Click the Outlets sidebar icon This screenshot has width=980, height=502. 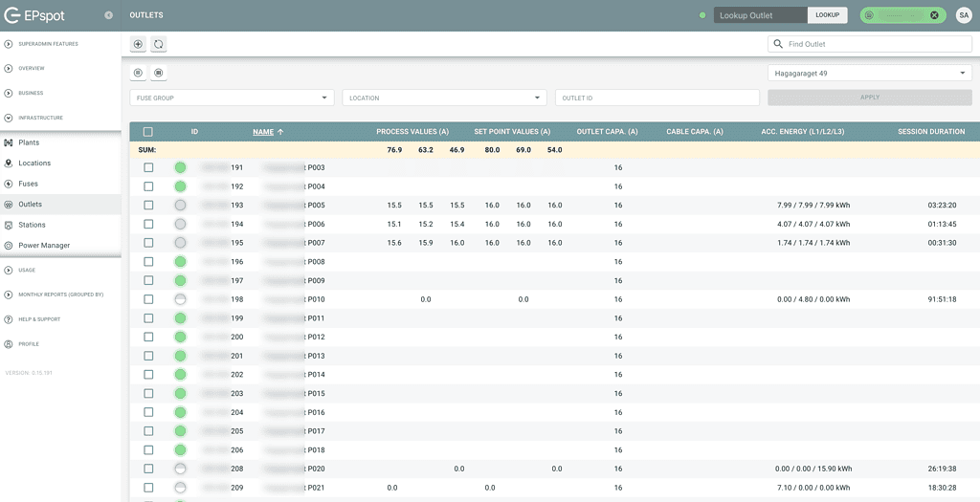click(x=8, y=205)
